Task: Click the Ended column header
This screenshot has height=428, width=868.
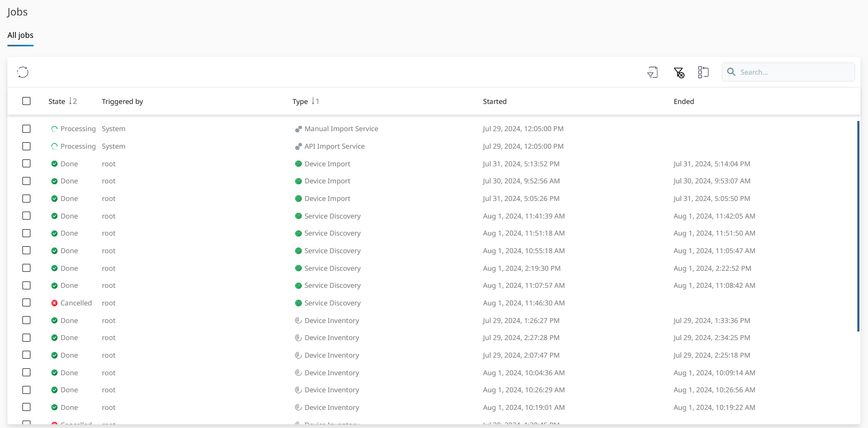Action: [683, 102]
